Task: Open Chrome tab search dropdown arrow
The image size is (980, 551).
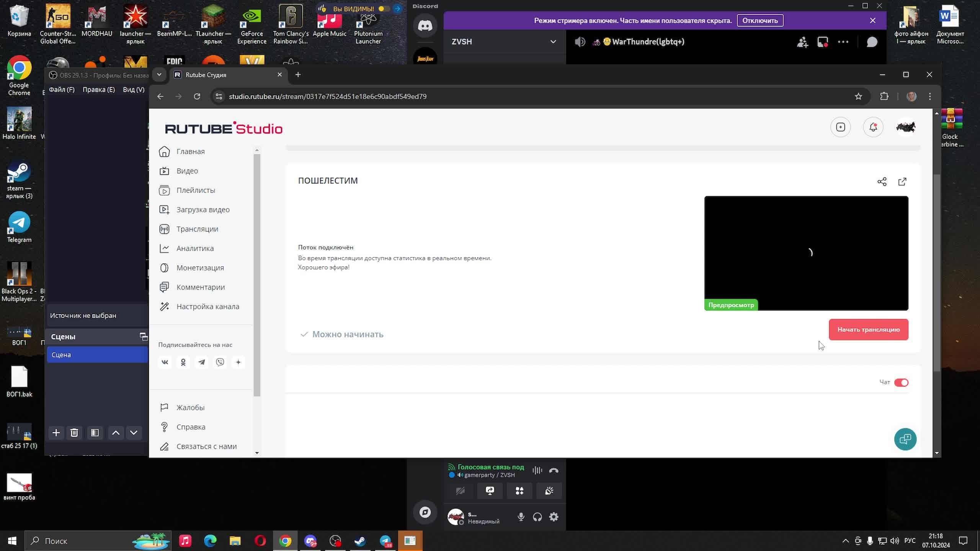Action: pos(159,75)
